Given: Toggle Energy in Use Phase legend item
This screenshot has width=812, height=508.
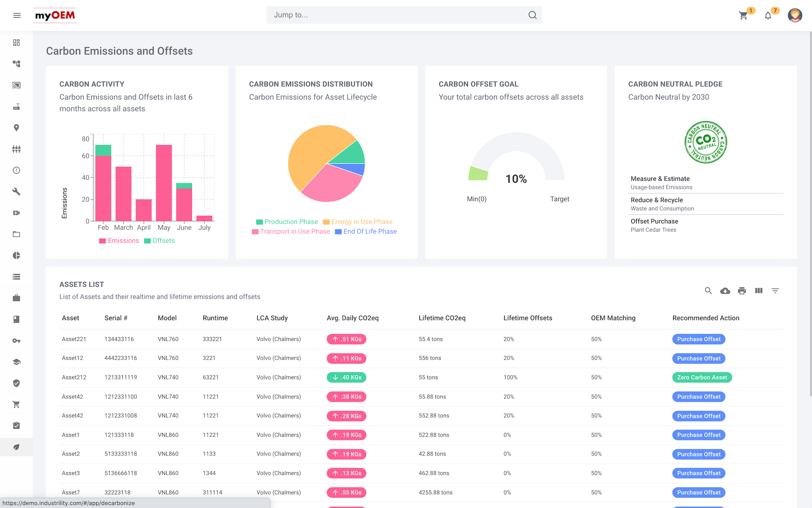Looking at the screenshot, I should pyautogui.click(x=358, y=222).
